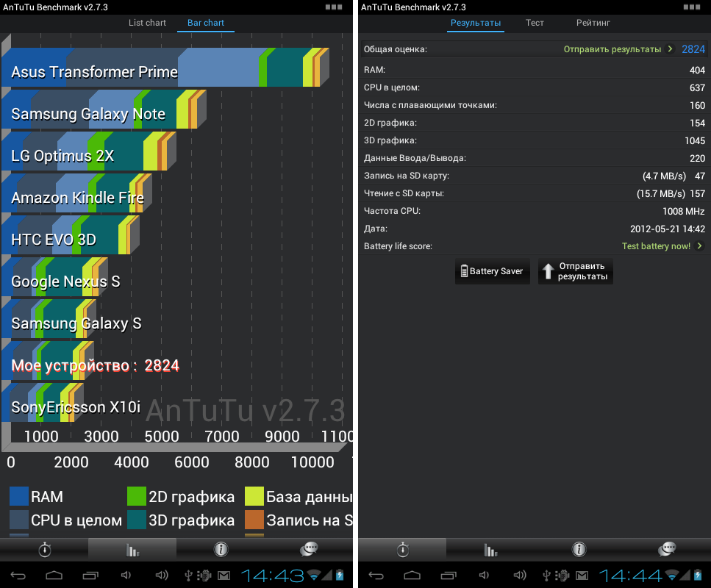Select the Bar chart tab

[x=206, y=23]
